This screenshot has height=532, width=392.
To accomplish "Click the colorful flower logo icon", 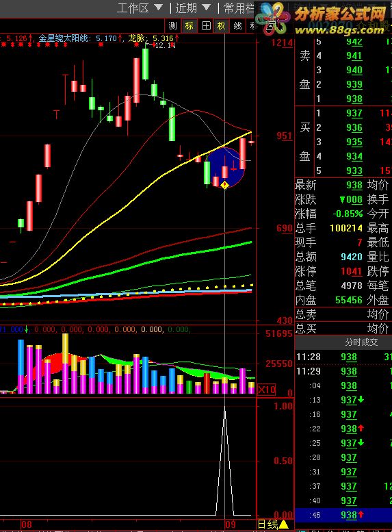I will [273, 18].
